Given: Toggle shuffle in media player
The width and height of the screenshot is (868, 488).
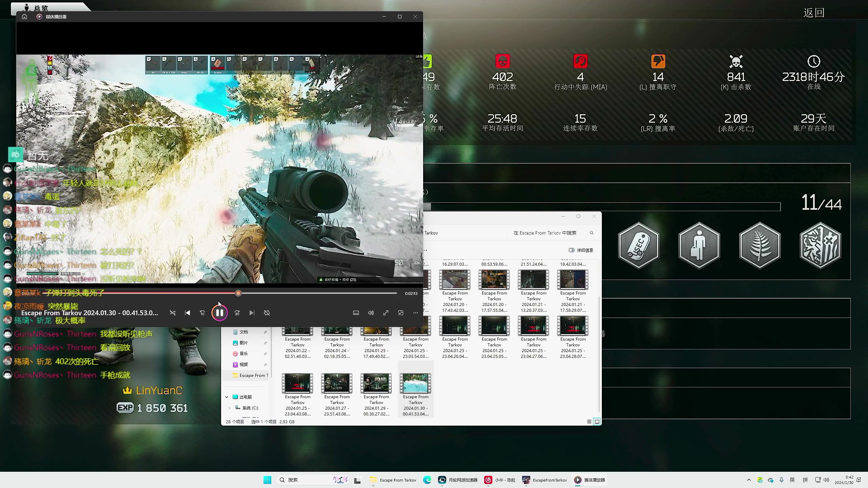Looking at the screenshot, I should point(173,313).
